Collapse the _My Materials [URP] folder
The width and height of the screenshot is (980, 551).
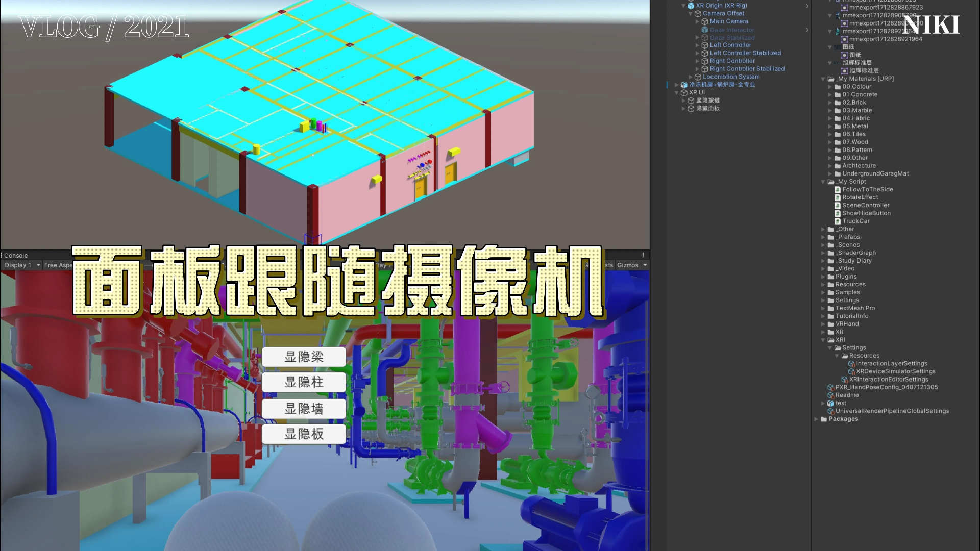pos(823,79)
